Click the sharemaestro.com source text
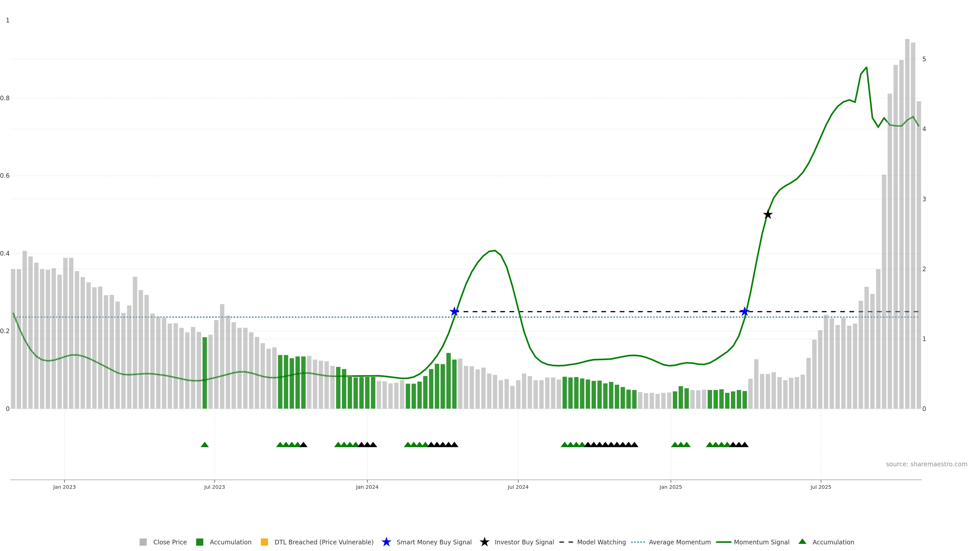 tap(926, 464)
